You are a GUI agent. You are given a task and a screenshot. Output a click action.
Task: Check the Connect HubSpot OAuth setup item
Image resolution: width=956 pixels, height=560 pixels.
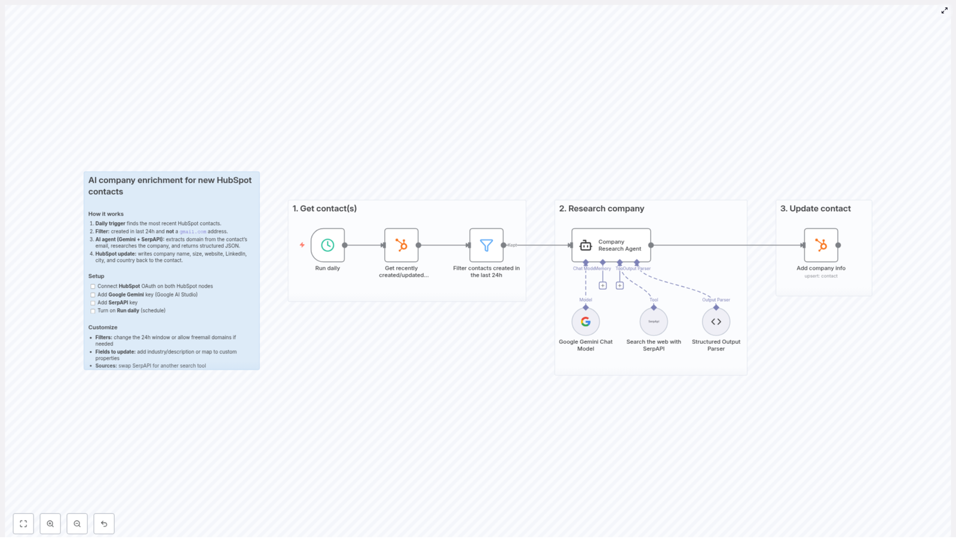93,287
